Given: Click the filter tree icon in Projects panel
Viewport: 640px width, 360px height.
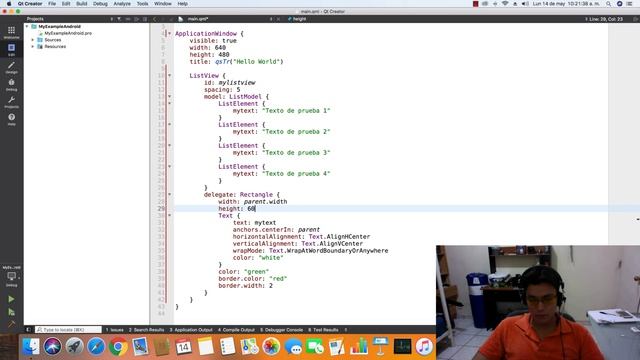Looking at the screenshot, I should (x=119, y=19).
